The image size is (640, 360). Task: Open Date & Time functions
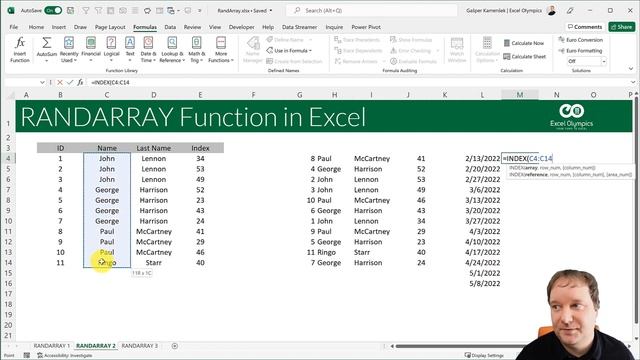click(148, 49)
